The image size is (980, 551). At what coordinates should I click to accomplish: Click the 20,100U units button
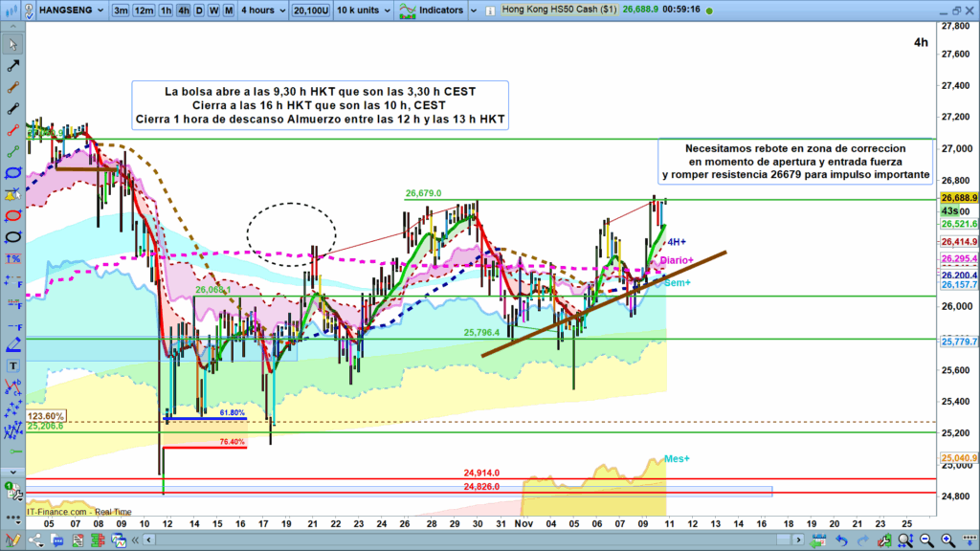[x=311, y=11]
